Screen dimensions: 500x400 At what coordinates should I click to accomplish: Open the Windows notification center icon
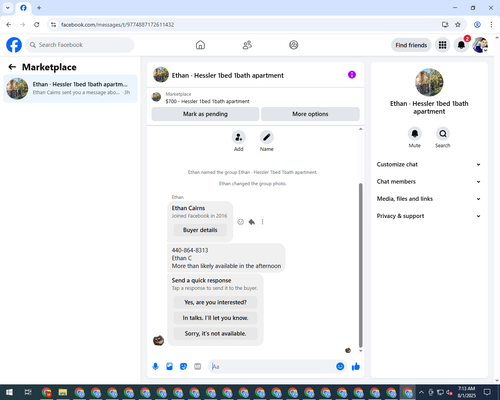point(487,392)
